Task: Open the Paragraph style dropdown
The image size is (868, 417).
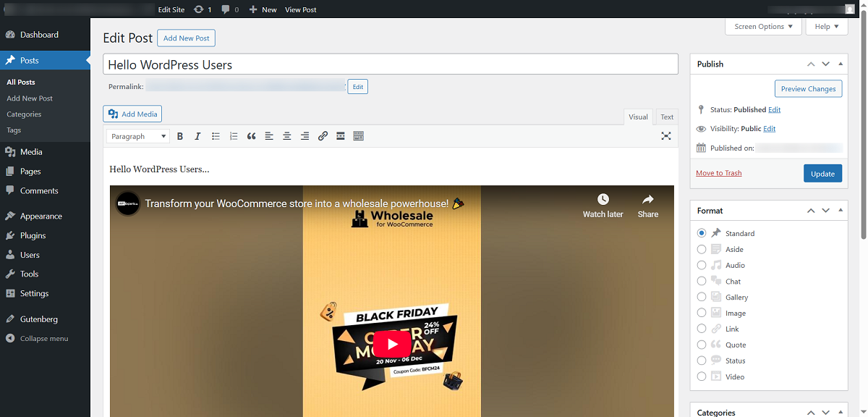Action: [137, 135]
